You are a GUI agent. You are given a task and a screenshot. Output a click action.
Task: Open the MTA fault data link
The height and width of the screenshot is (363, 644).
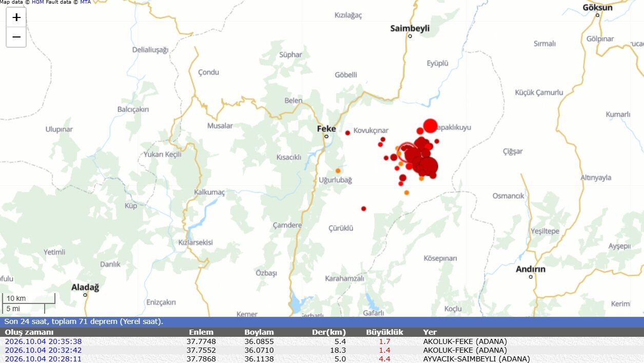[85, 3]
